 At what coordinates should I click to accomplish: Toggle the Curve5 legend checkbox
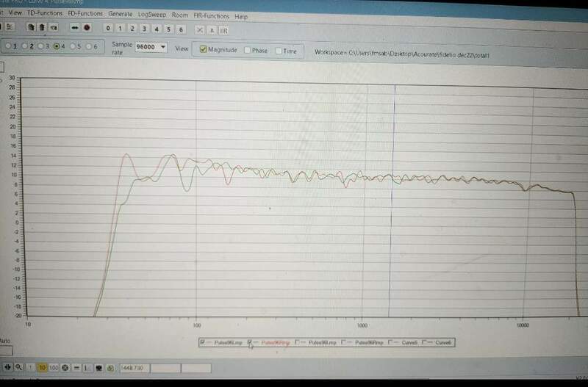click(x=390, y=342)
